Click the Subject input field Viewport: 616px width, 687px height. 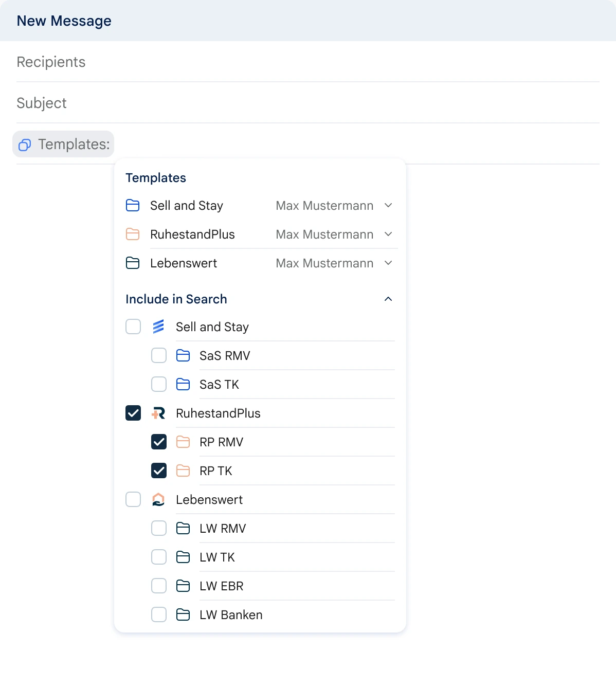pos(308,103)
